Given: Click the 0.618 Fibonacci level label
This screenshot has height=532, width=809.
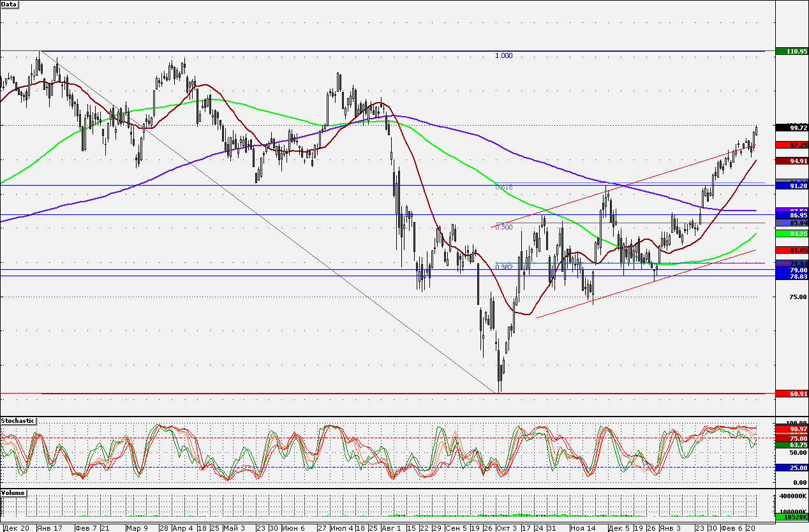Looking at the screenshot, I should (503, 188).
